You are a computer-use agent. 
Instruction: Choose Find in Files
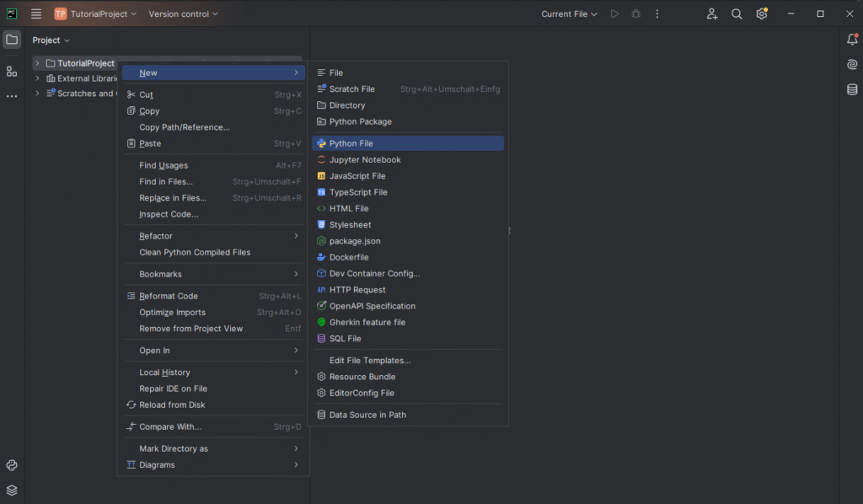[213, 181]
